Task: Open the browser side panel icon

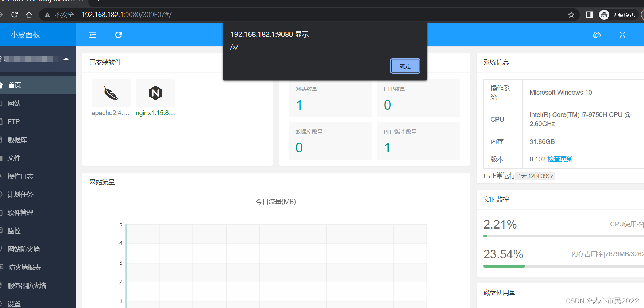Action: click(x=589, y=15)
